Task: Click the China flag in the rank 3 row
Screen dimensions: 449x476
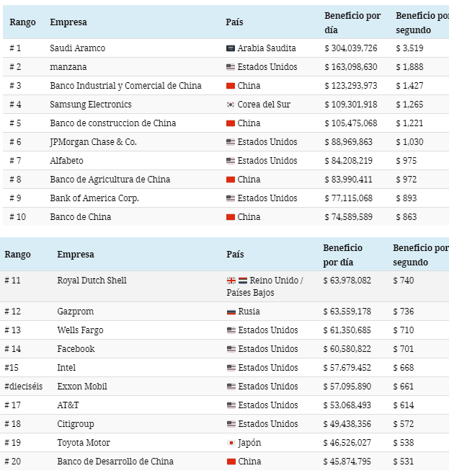Action: tap(231, 86)
